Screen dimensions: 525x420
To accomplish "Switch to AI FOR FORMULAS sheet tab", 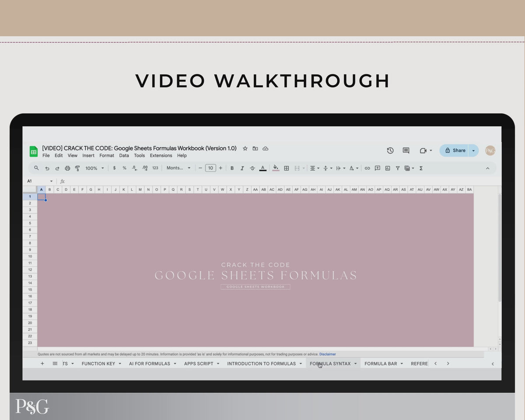I will (150, 364).
